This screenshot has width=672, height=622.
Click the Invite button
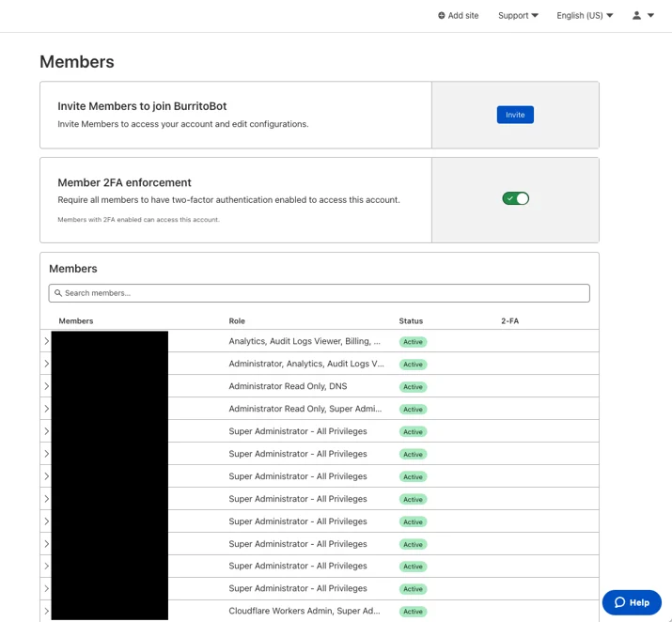(x=515, y=115)
